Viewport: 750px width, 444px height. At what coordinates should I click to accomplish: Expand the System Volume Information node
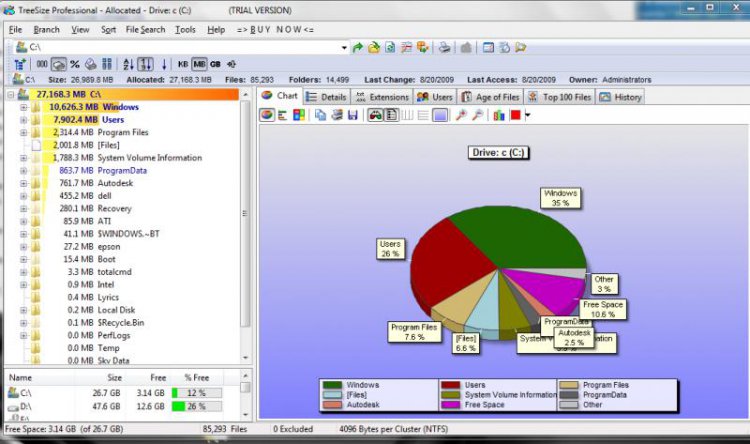coord(23,158)
